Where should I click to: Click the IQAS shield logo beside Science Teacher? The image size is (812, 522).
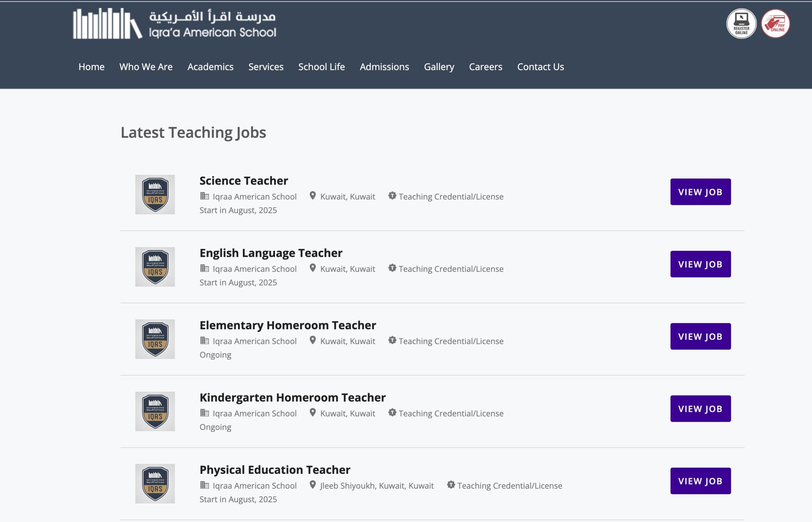(155, 195)
